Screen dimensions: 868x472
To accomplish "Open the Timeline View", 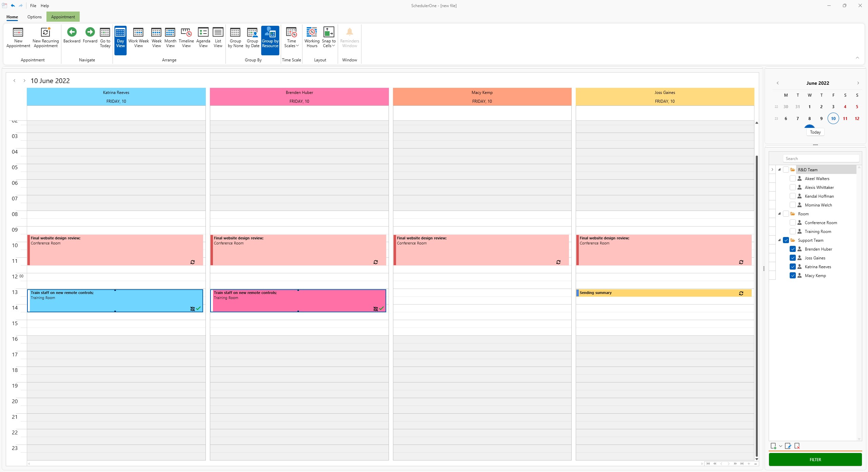I will point(186,37).
